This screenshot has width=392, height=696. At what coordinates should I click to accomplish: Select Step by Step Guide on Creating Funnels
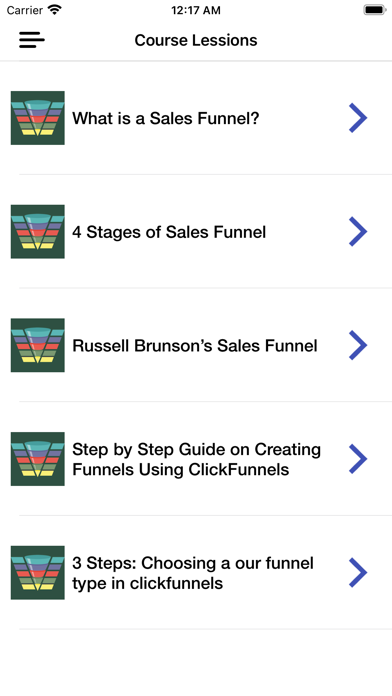pyautogui.click(x=196, y=459)
